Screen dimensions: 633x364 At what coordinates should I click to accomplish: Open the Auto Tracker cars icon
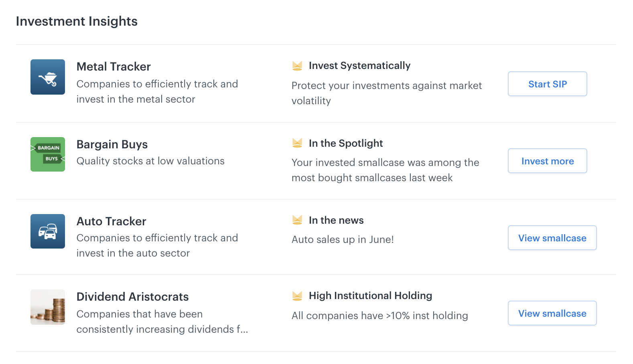tap(48, 231)
